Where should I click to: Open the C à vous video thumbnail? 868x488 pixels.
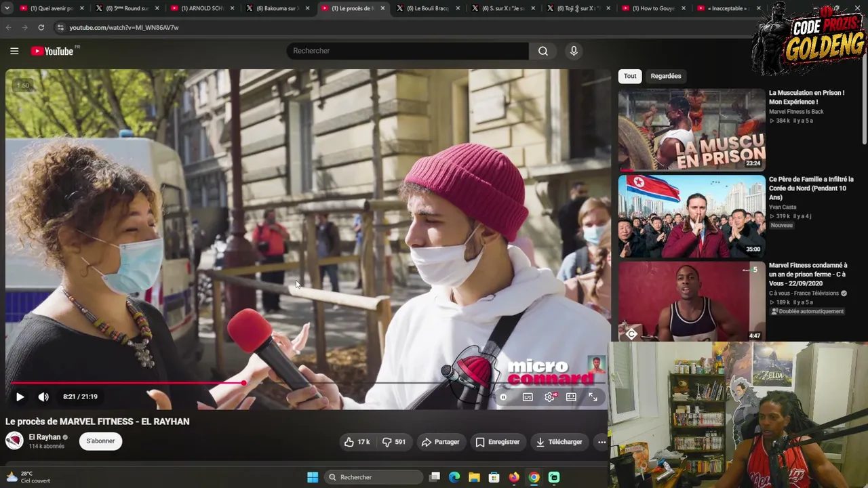[x=692, y=302]
